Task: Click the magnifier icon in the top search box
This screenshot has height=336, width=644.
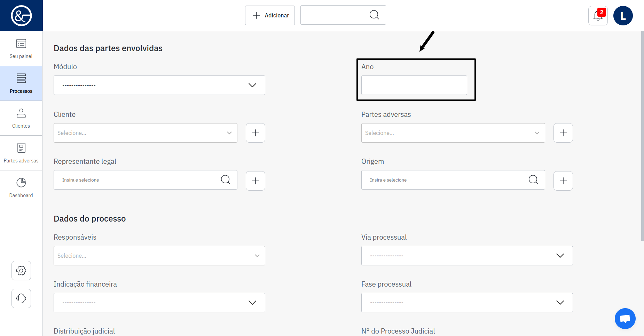Action: pos(374,15)
